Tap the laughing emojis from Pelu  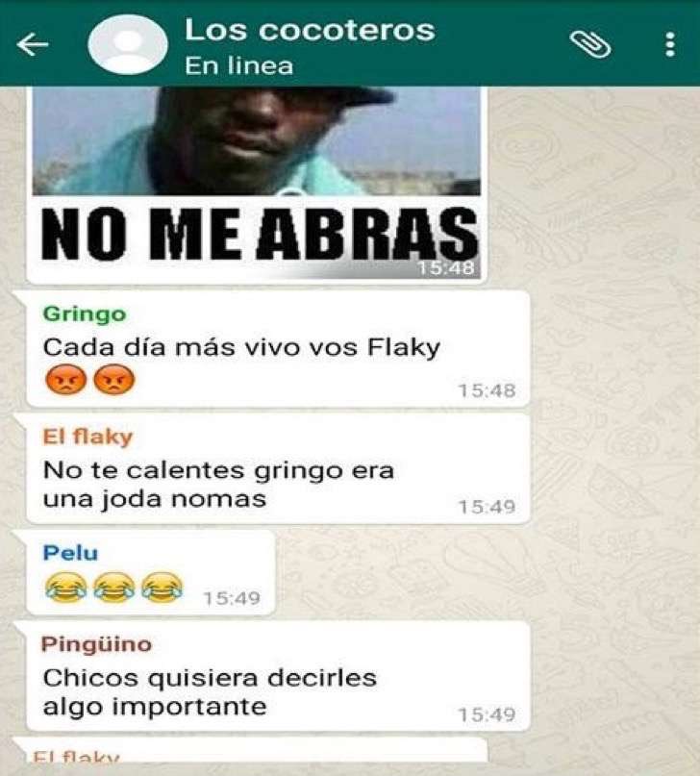tap(113, 588)
